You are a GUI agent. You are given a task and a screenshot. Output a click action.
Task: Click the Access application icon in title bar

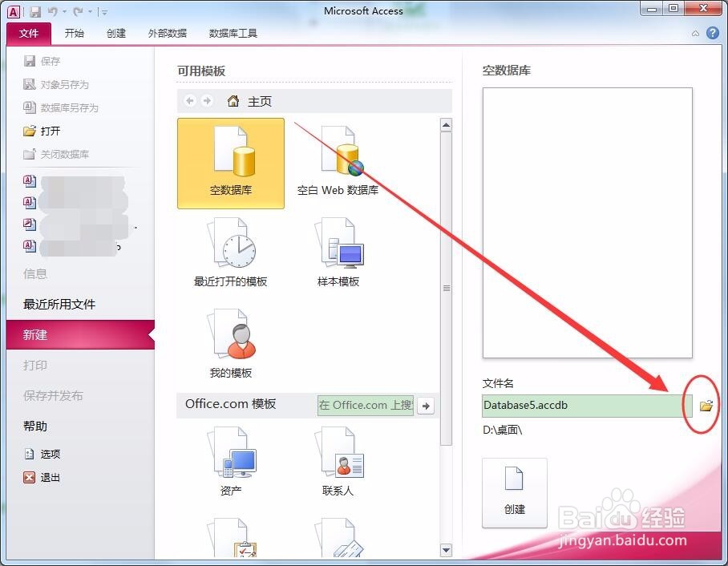pos(14,11)
